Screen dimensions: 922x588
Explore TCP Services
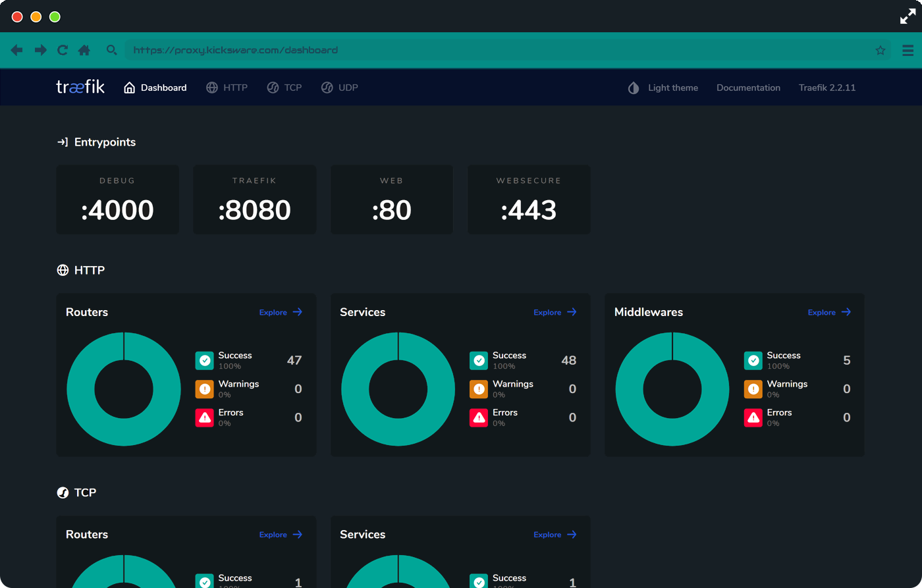pos(555,535)
